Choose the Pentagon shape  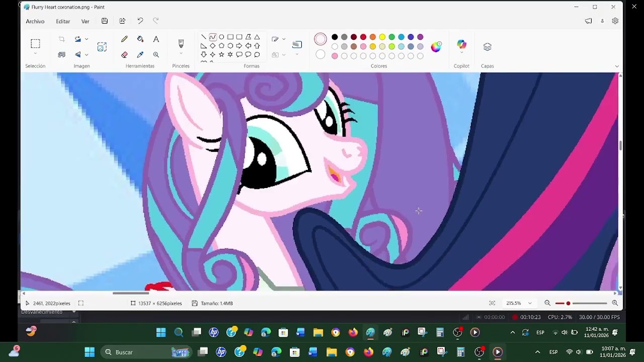pos(221,46)
